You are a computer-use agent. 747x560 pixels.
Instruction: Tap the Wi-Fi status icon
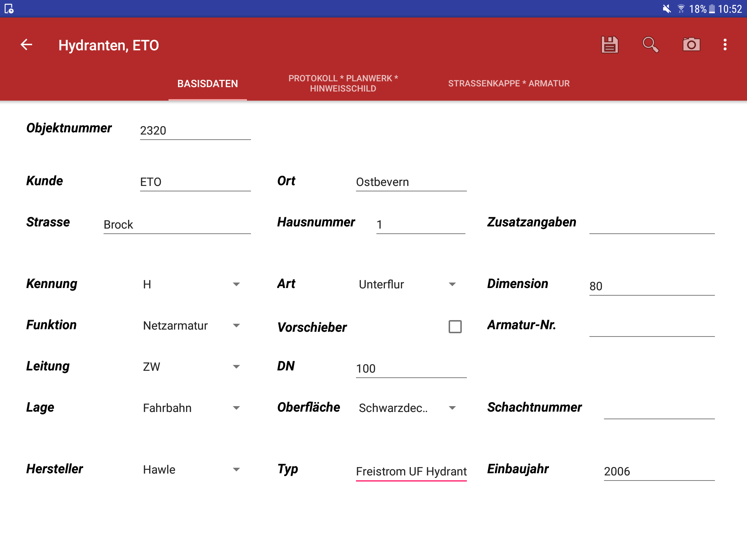(681, 9)
